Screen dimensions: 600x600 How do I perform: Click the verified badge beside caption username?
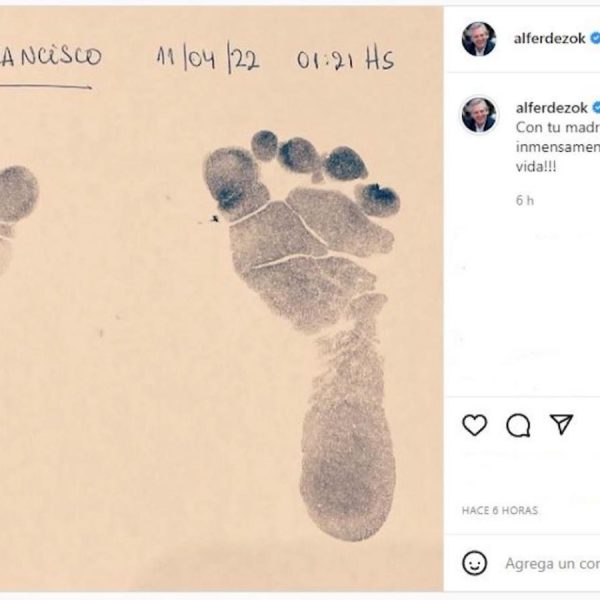click(x=596, y=108)
